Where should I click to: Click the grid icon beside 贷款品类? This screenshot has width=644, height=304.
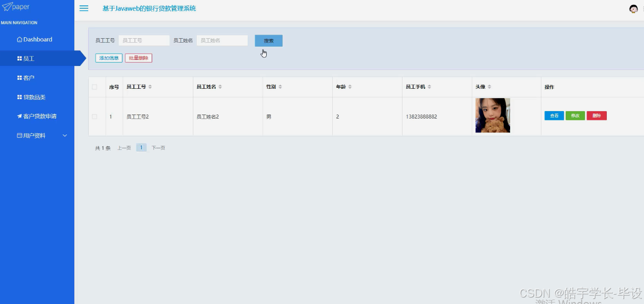click(19, 97)
